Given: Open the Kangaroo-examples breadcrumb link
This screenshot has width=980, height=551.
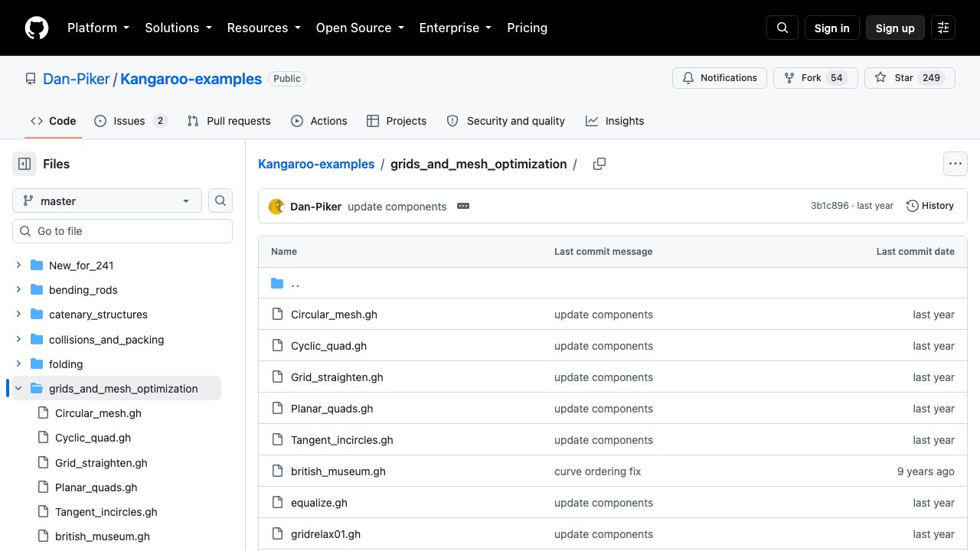Looking at the screenshot, I should pos(316,164).
